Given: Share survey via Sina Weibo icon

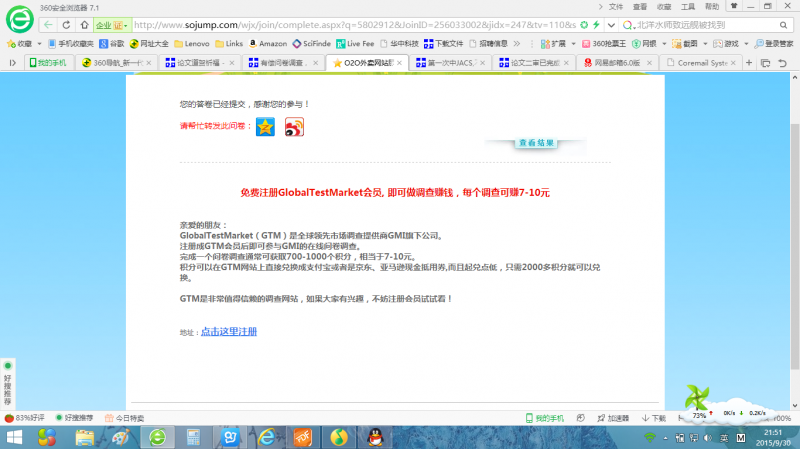Looking at the screenshot, I should pyautogui.click(x=294, y=127).
